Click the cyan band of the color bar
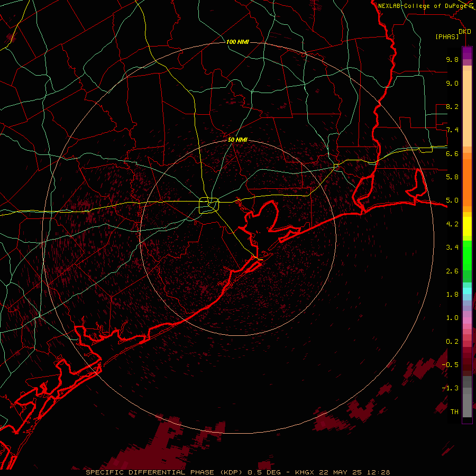The image size is (476, 476). coord(467,291)
